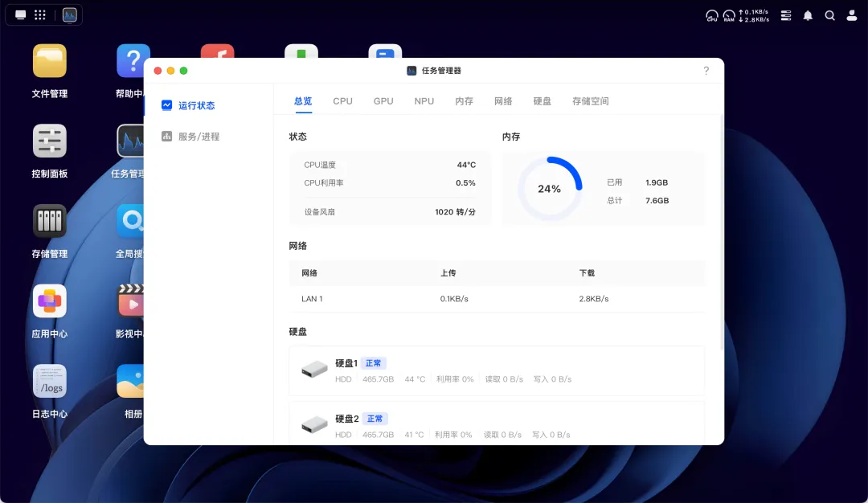Open the 影视中心 desktop icon
The width and height of the screenshot is (868, 503).
[131, 301]
